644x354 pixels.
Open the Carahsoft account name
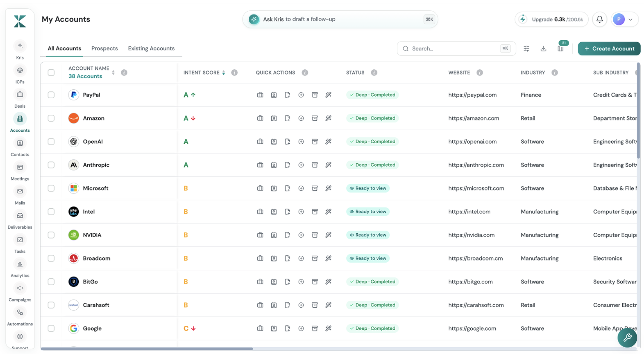pos(96,305)
